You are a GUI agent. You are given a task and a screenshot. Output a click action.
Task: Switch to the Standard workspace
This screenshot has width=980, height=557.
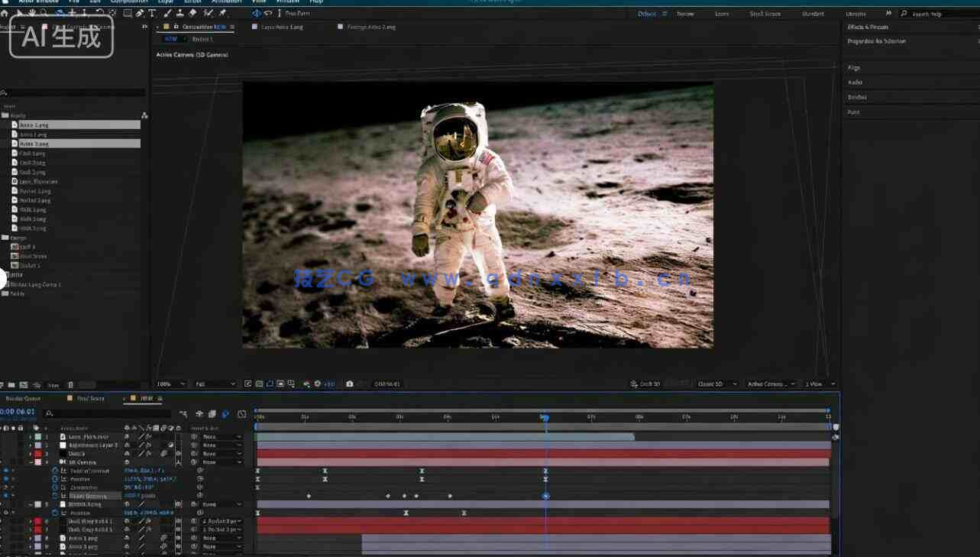click(813, 14)
